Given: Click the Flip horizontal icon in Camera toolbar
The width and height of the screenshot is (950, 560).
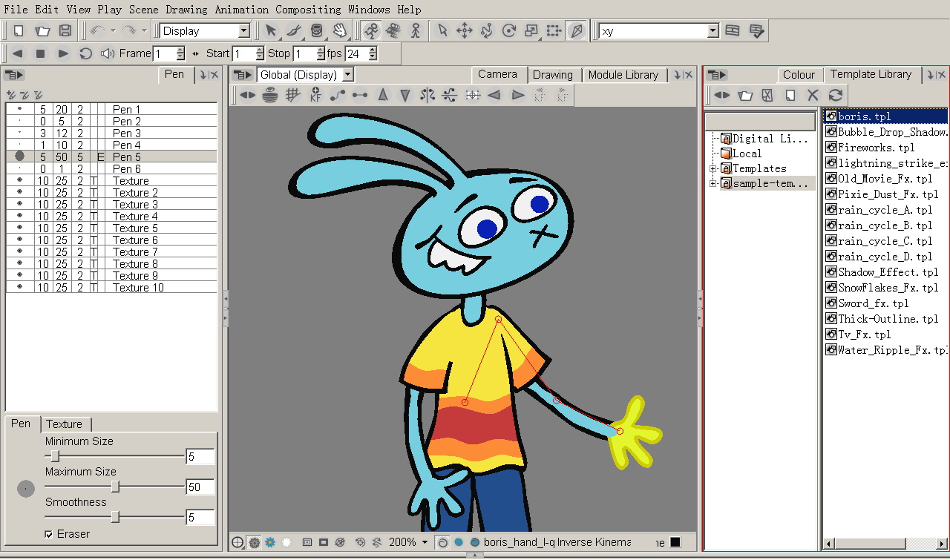Looking at the screenshot, I should 427,95.
